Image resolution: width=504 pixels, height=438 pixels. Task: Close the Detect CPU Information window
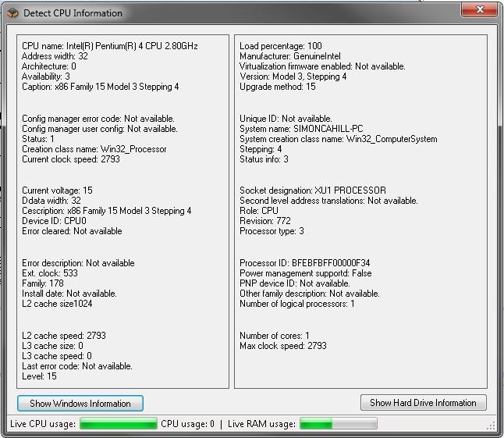click(x=480, y=9)
